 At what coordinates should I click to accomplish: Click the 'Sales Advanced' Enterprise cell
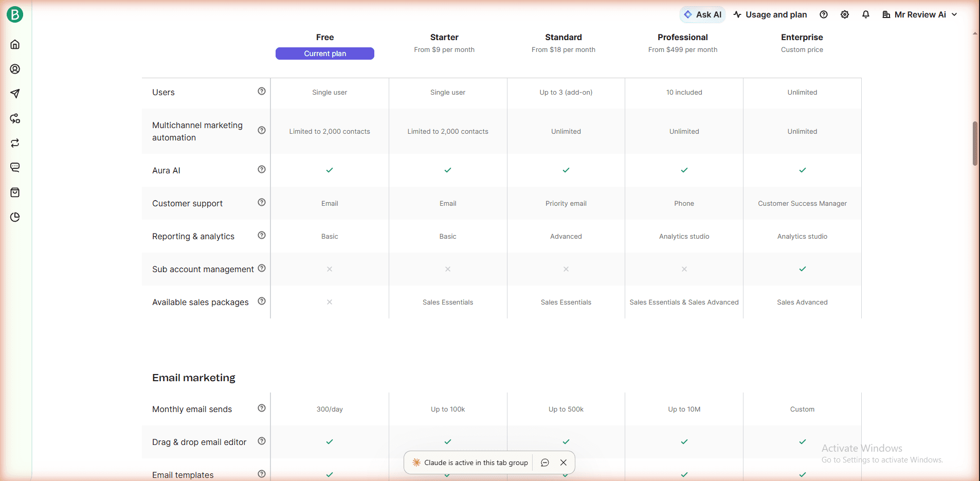[803, 302]
